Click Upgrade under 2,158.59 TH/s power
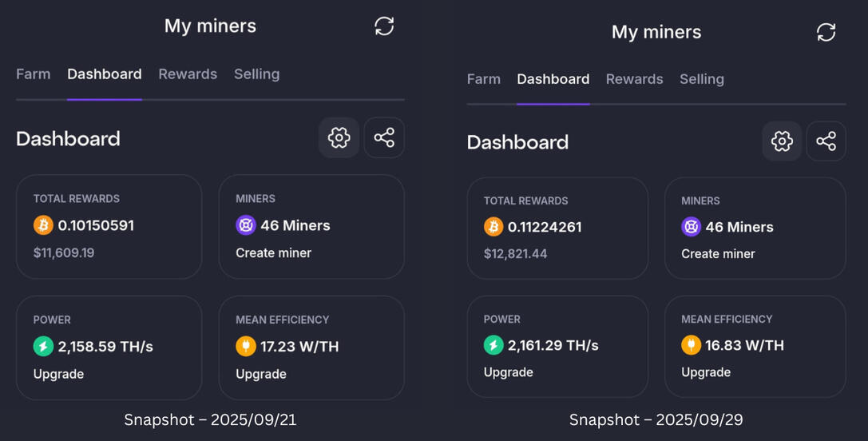Viewport: 868px width, 441px height. tap(58, 374)
